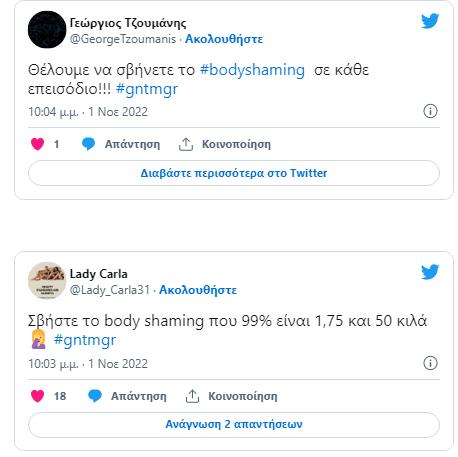Open Lady Carla profile avatar

pos(47,281)
